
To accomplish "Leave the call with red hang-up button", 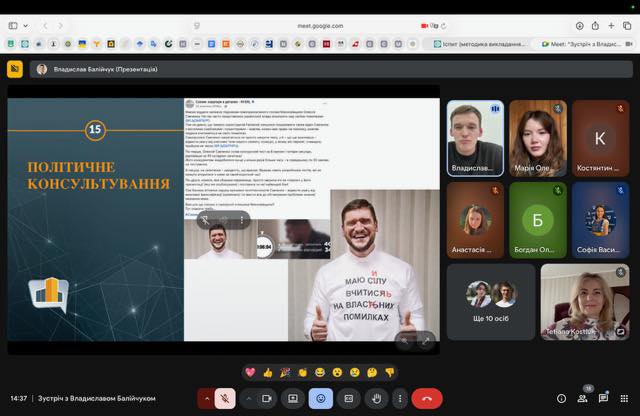I will 428,398.
